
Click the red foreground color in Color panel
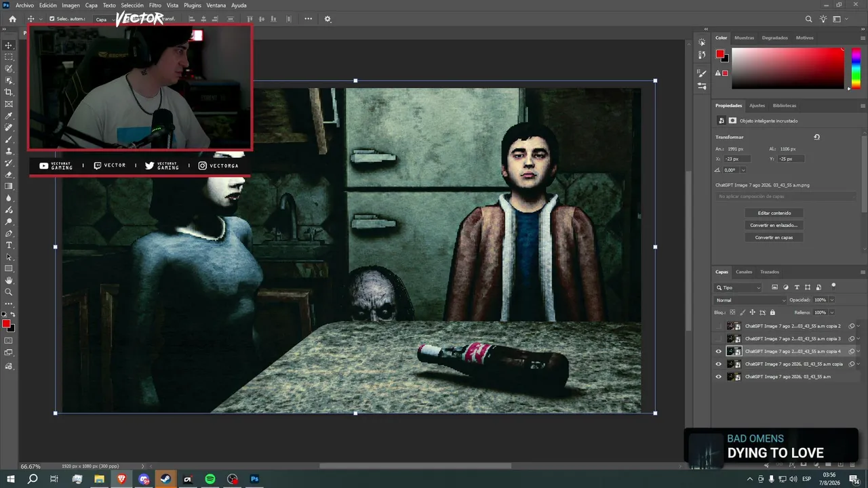(719, 54)
